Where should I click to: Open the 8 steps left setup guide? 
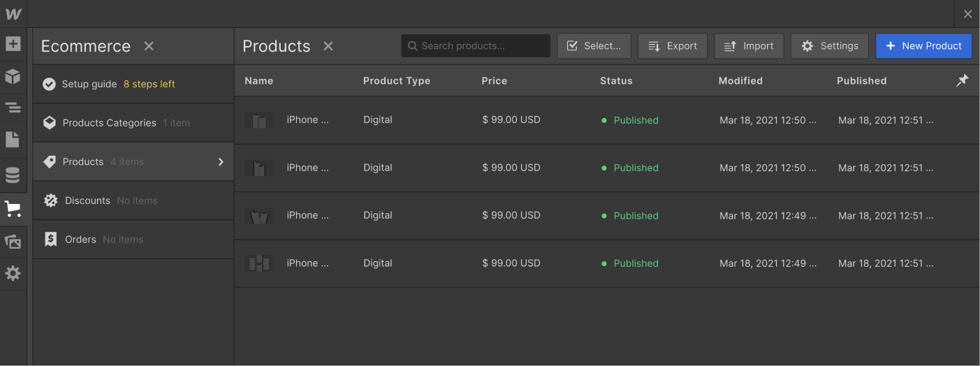pyautogui.click(x=149, y=84)
